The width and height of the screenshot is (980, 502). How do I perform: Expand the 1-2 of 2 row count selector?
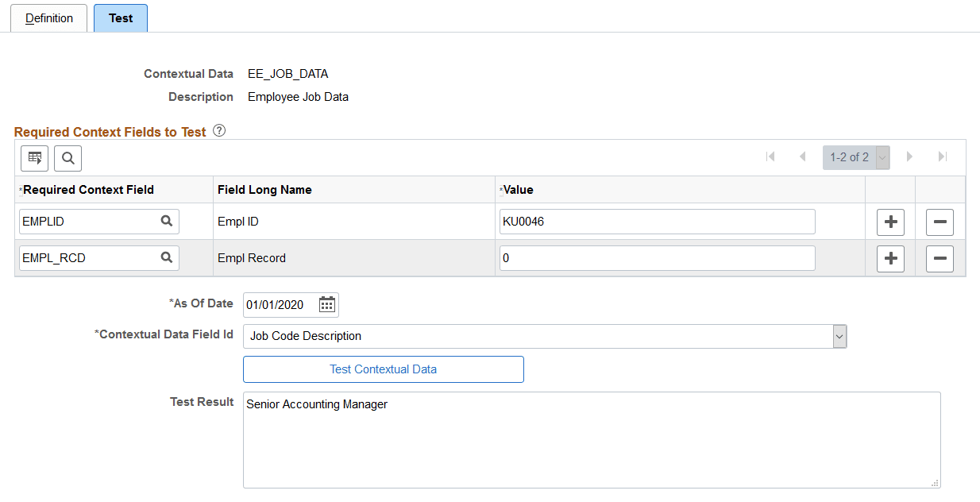pyautogui.click(x=882, y=156)
